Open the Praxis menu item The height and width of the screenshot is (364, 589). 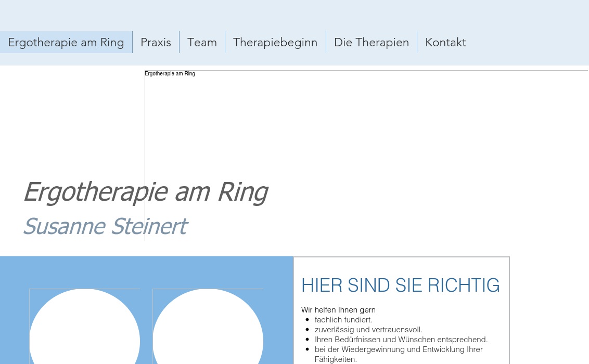coord(156,42)
